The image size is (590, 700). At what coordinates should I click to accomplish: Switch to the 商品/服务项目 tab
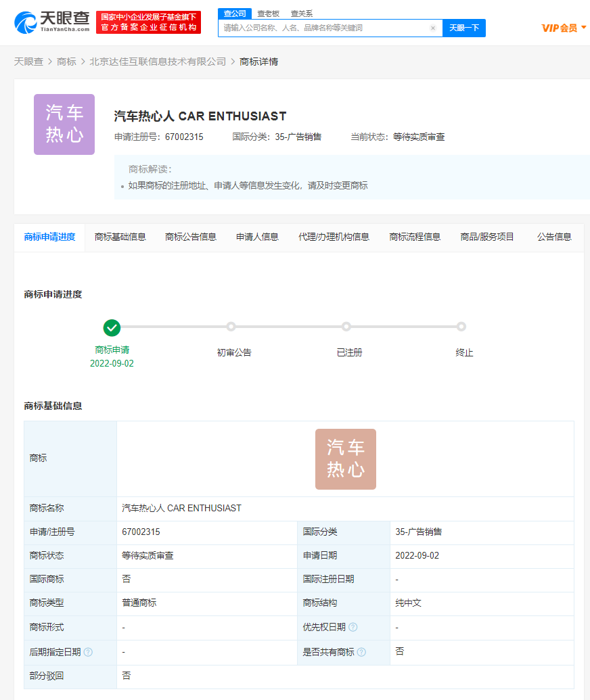coord(487,237)
